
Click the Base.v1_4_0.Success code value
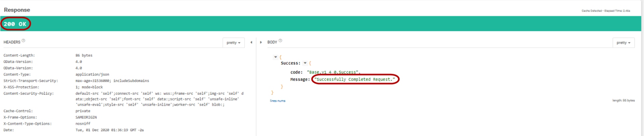333,72
